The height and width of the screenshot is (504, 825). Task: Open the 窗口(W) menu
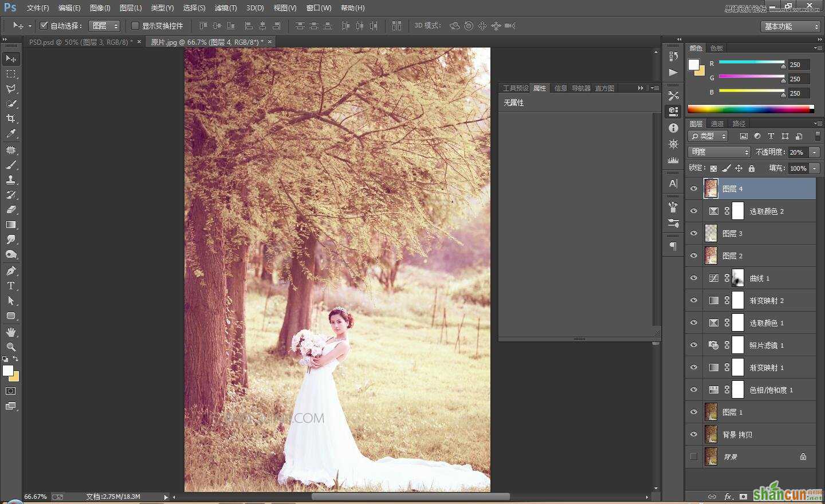pyautogui.click(x=319, y=8)
